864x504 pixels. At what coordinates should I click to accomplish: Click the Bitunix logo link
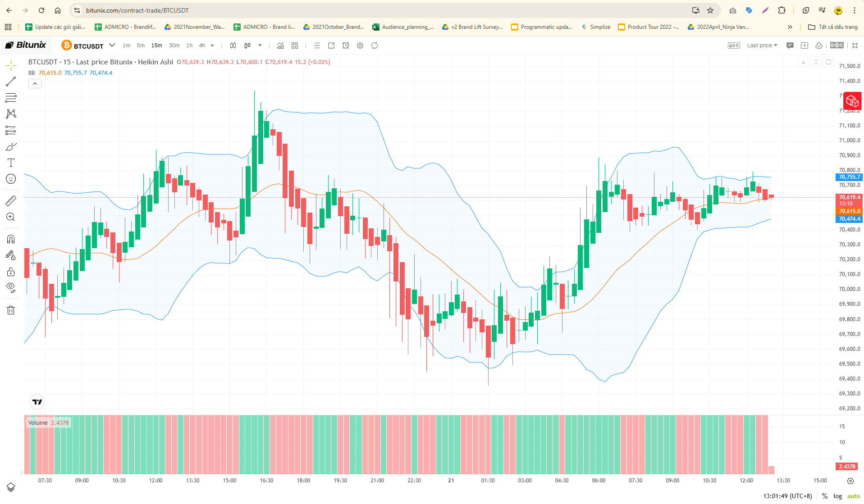pos(26,45)
